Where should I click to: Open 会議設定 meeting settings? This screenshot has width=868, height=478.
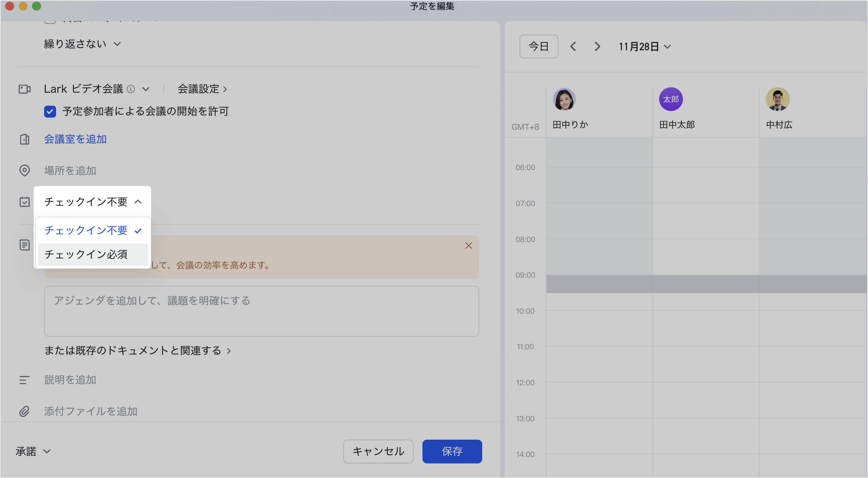click(202, 89)
